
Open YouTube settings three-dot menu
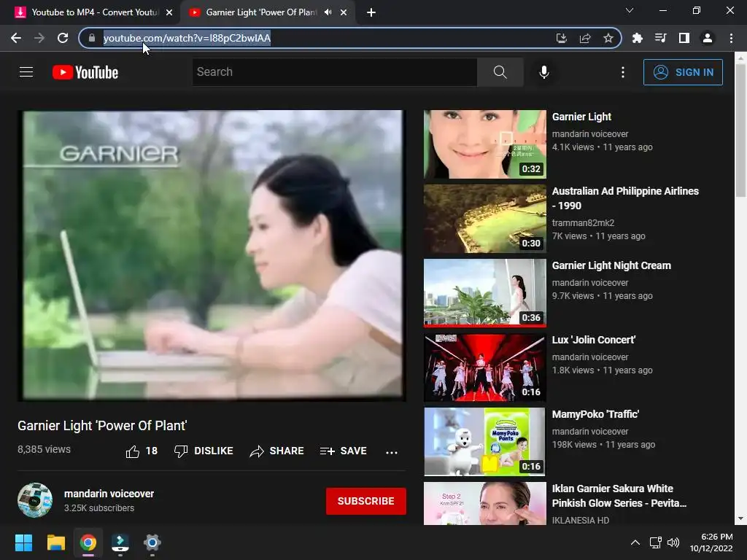(x=623, y=72)
